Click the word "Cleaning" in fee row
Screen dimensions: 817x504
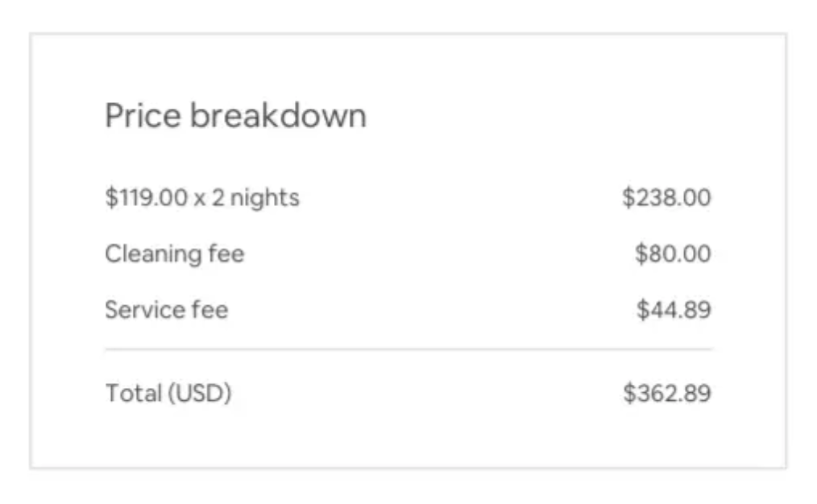pos(153,254)
